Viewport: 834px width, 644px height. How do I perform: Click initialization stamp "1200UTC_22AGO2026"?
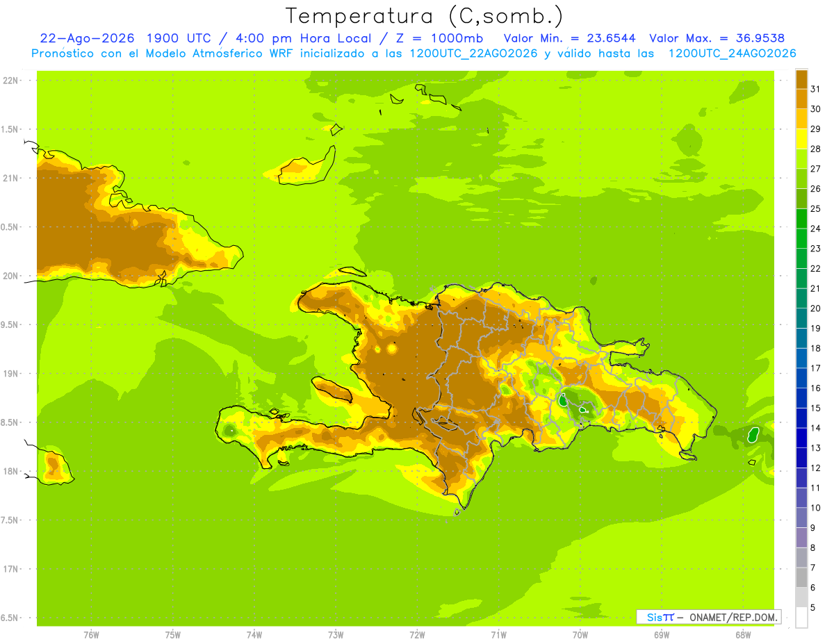click(471, 53)
